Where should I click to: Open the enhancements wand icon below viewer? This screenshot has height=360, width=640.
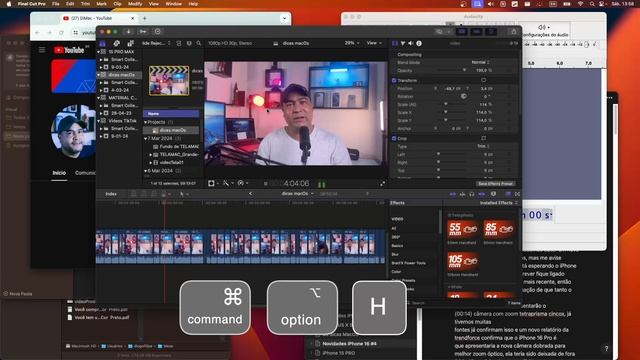coord(227,183)
